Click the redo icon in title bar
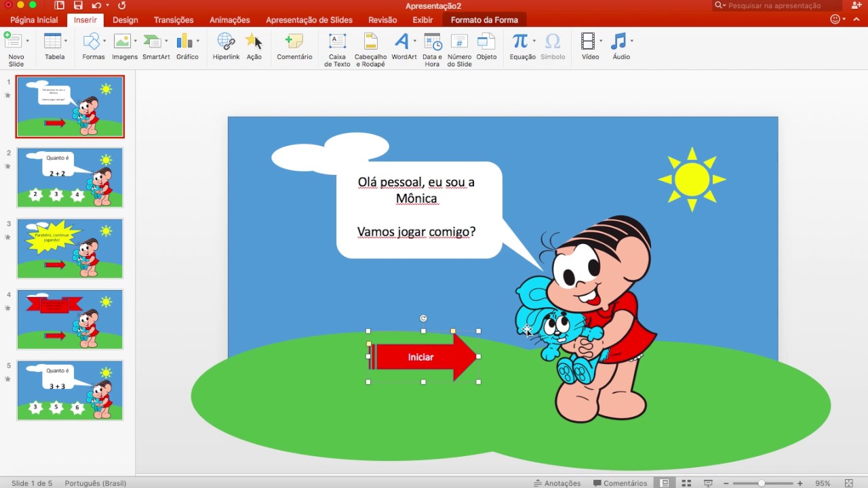Image resolution: width=868 pixels, height=488 pixels. click(x=122, y=5)
